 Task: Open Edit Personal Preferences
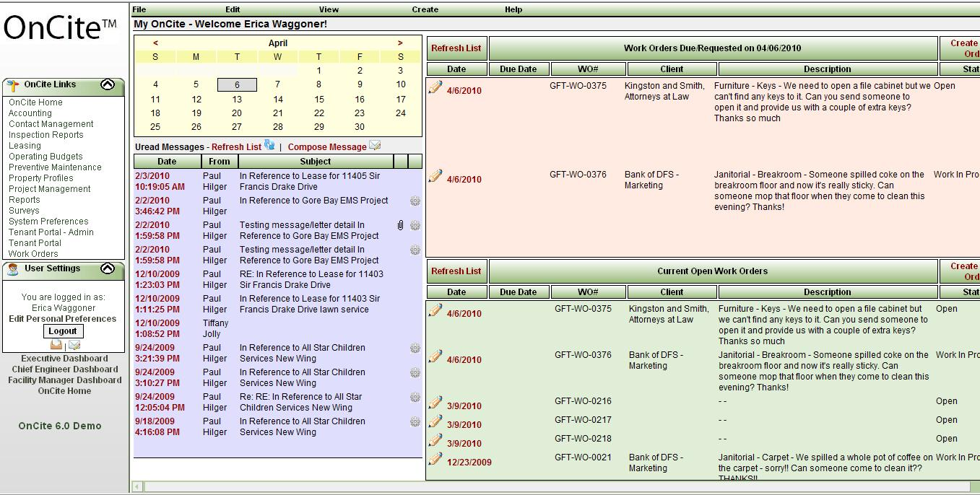click(63, 319)
